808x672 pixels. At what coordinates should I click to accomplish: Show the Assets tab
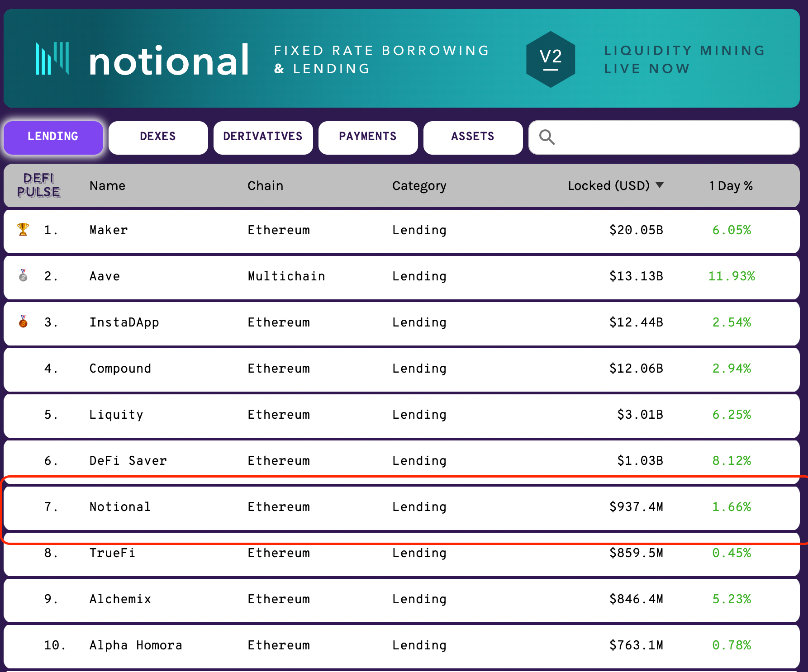(x=473, y=137)
